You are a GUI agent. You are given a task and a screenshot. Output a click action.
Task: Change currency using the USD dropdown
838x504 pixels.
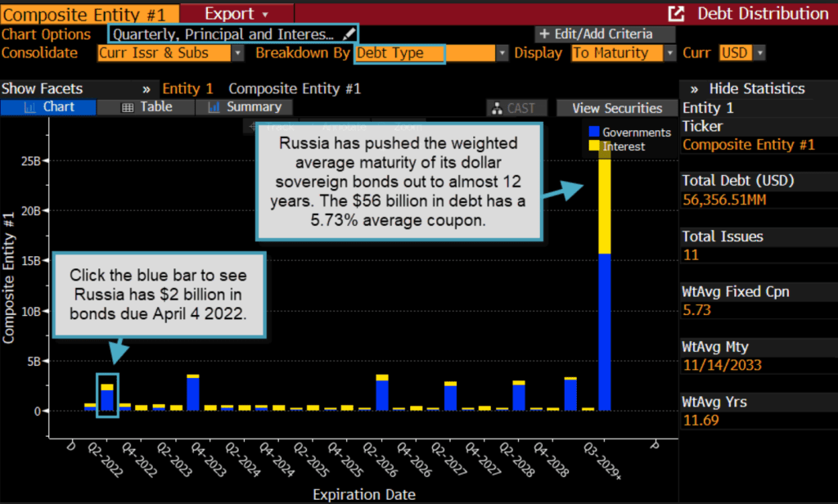pyautogui.click(x=760, y=53)
